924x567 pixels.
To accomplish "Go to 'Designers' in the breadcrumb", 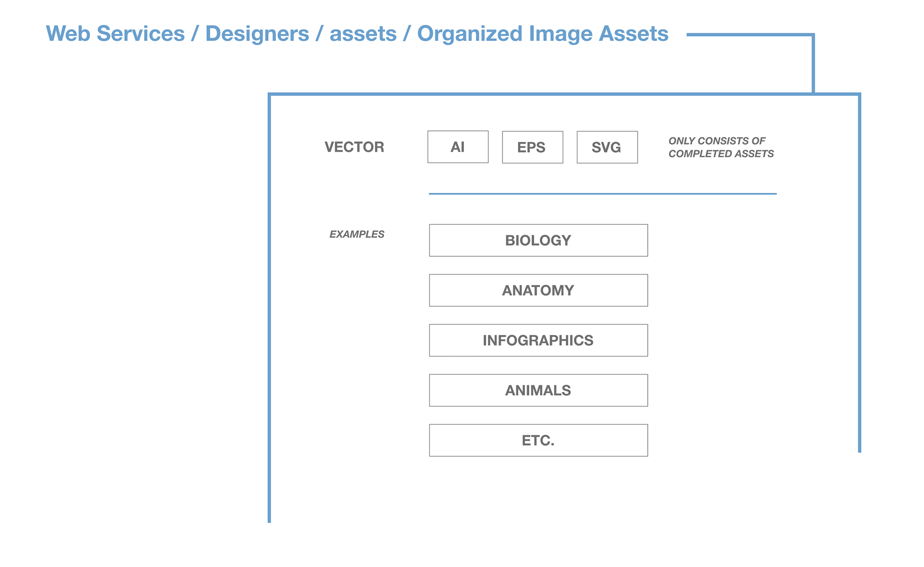I will [x=257, y=34].
